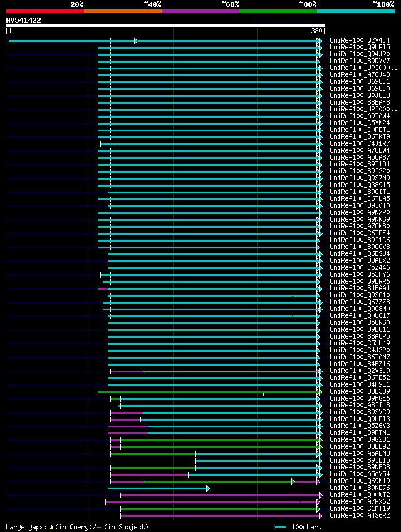The image size is (401, 532).
Task: View subject UniRef100_Q69M19
Action: pos(360,481)
